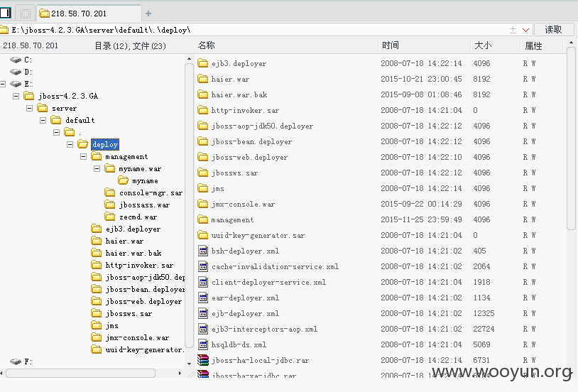Image resolution: width=578 pixels, height=392 pixels.
Task: Select jbossass.war in the tree
Action: [145, 205]
